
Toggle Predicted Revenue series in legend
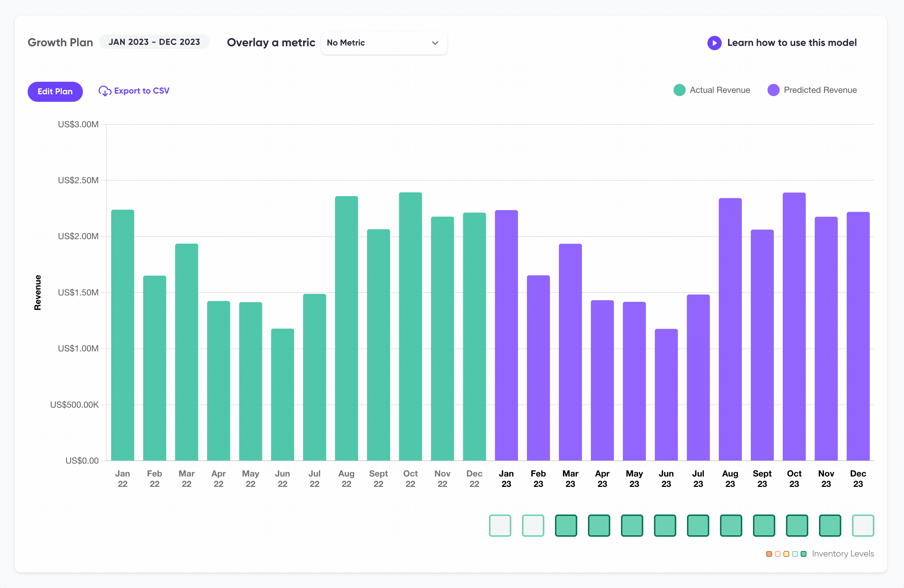[x=820, y=90]
